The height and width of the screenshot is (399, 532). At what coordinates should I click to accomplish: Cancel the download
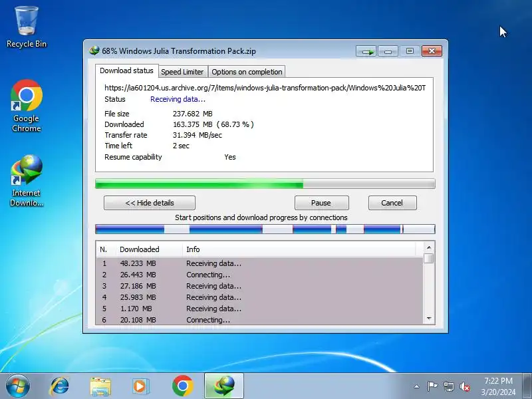pos(392,203)
